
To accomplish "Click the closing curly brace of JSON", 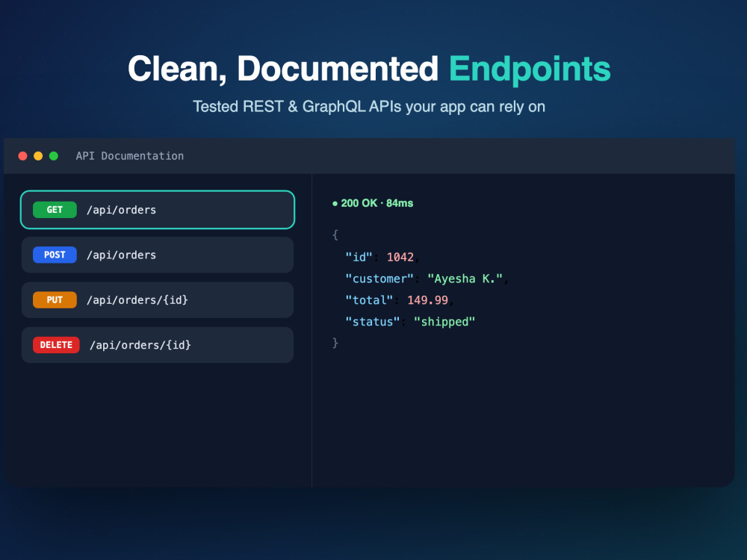I will (x=335, y=343).
